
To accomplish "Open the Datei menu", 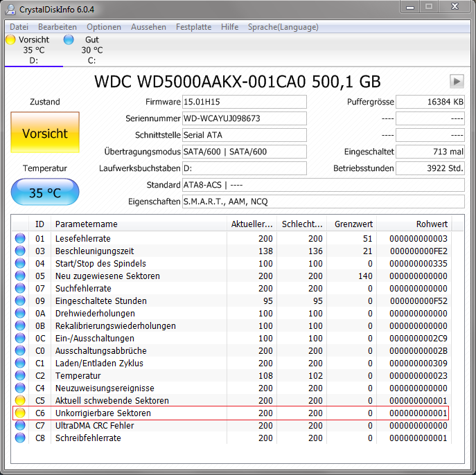I will coord(19,27).
